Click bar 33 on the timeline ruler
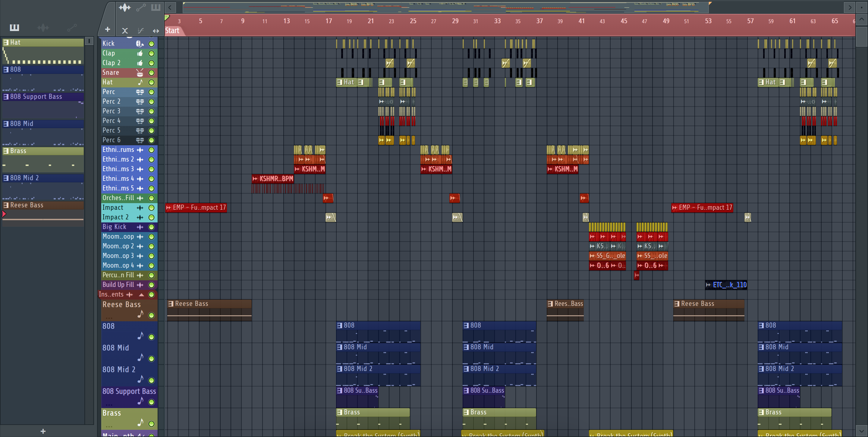Viewport: 868px width, 437px height. (497, 21)
